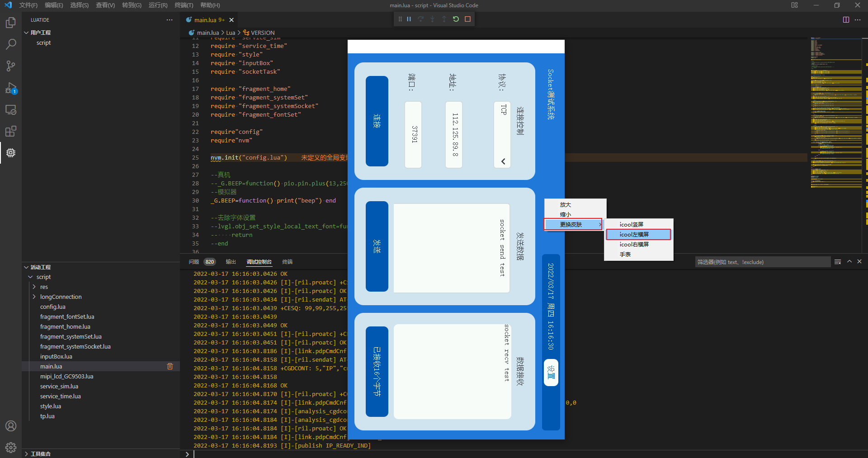Open LUATIDE panel More Actions ellipsis
The width and height of the screenshot is (868, 458).
tap(170, 20)
